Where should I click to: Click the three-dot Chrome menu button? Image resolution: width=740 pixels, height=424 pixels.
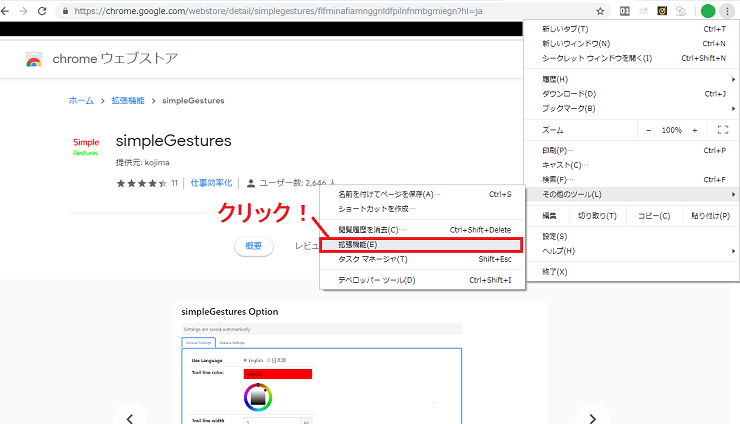point(727,11)
